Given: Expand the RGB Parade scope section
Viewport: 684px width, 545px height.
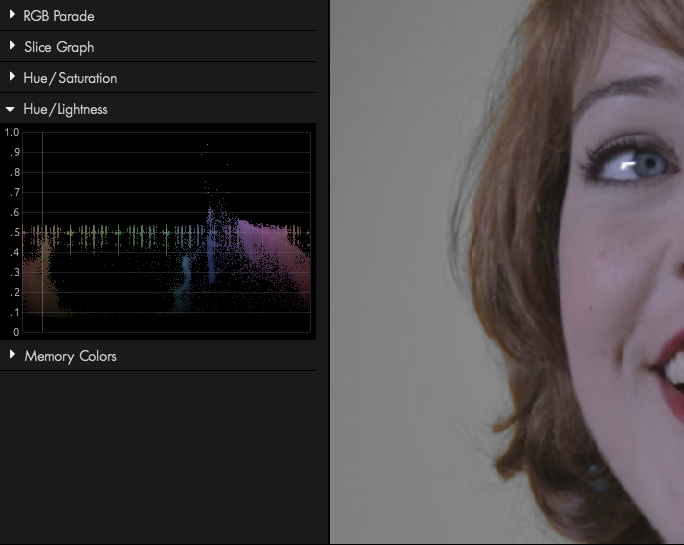Looking at the screenshot, I should pos(12,15).
